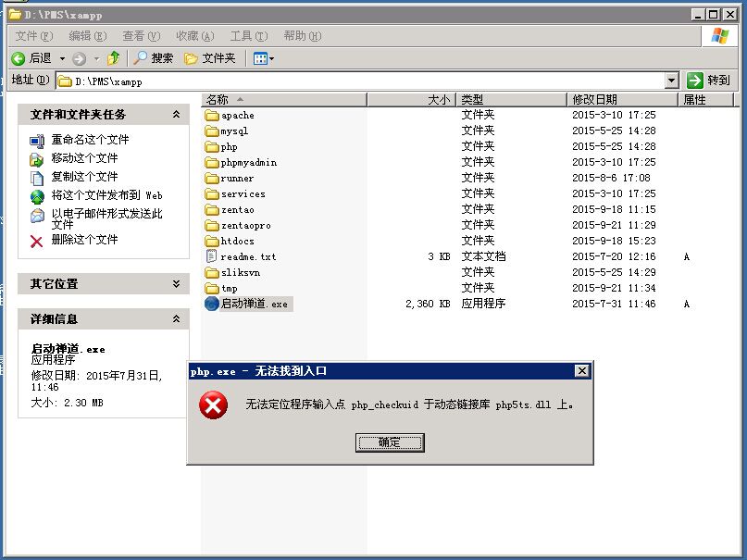Click the runner date 2015-8-6 17:08
The width and height of the screenshot is (747, 560).
pos(611,178)
